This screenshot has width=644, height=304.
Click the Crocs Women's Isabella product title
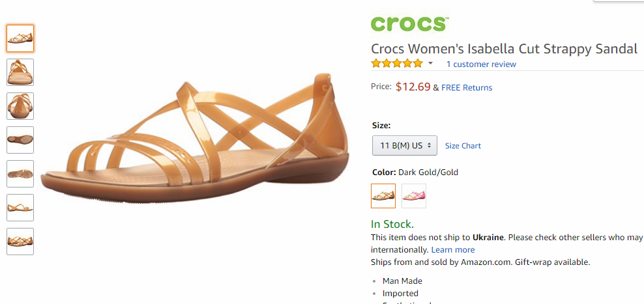[x=505, y=49]
